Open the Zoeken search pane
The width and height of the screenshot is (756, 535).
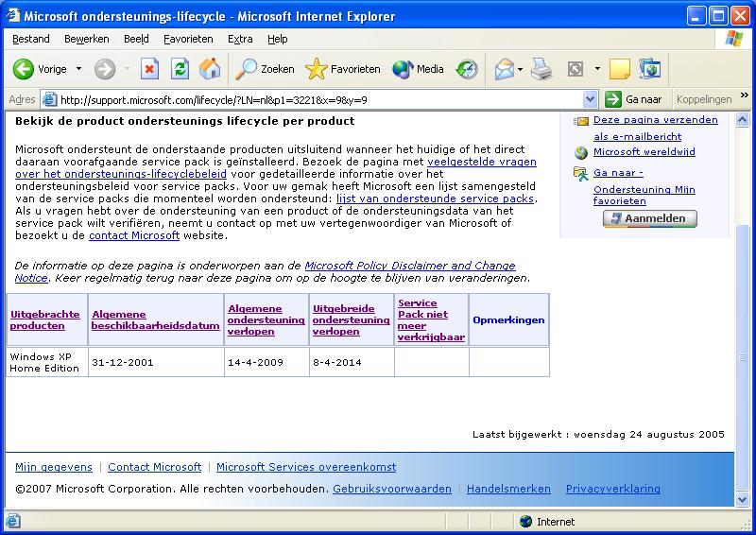(x=265, y=69)
